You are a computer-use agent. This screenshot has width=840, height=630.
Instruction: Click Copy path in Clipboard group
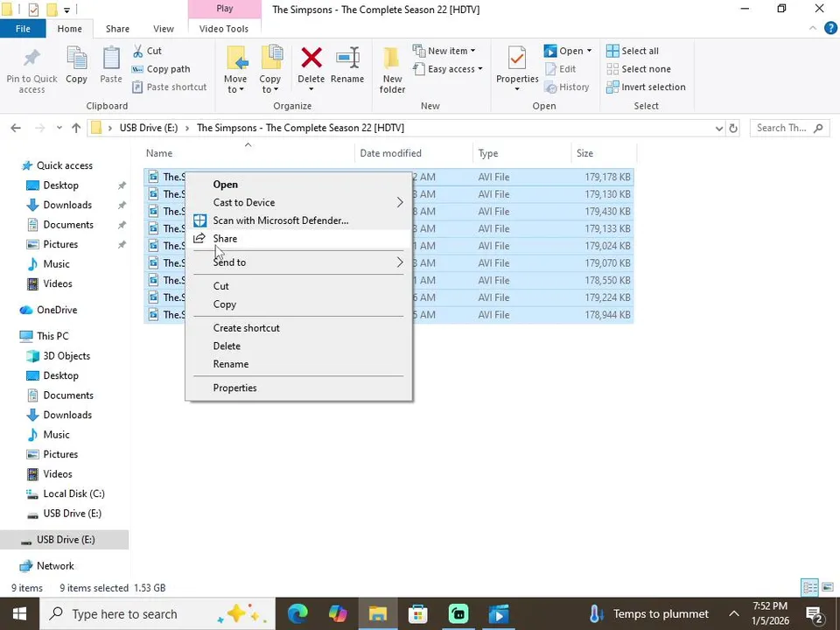161,69
